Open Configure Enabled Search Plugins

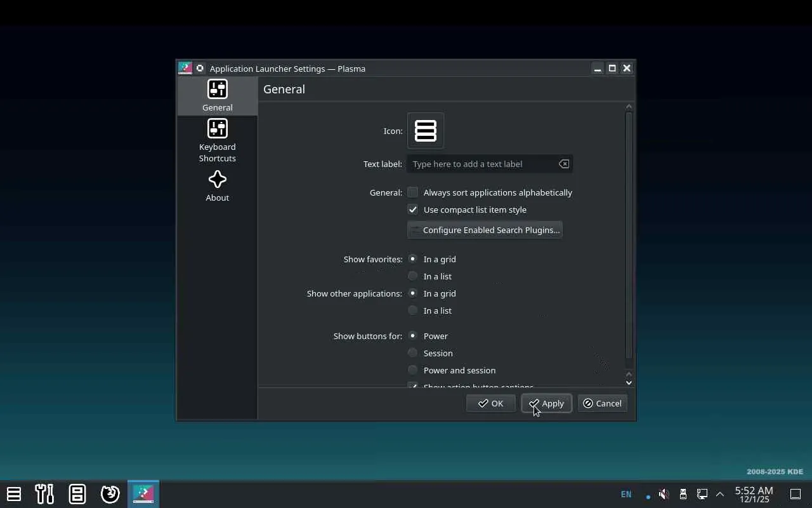[485, 230]
